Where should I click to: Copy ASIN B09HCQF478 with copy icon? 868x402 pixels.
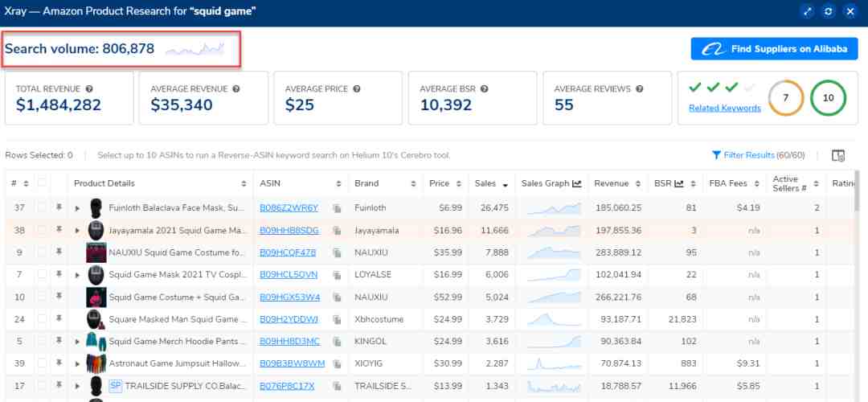[337, 252]
